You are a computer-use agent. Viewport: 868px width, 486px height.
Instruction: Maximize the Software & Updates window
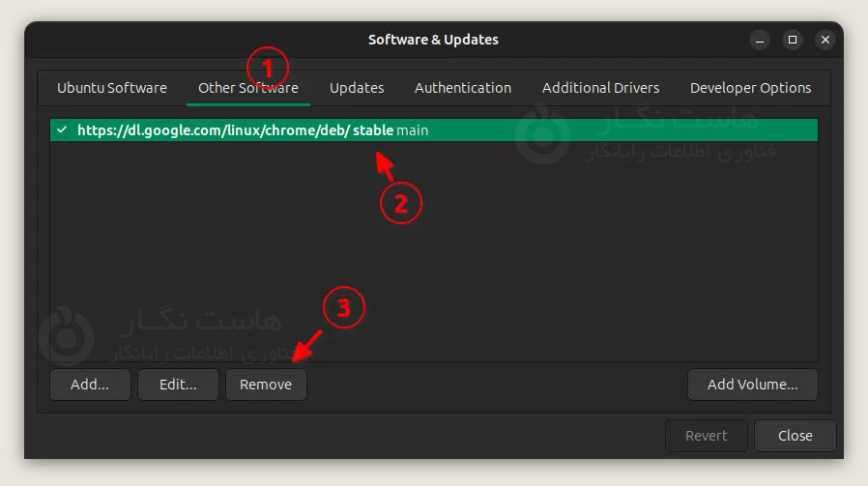point(792,40)
